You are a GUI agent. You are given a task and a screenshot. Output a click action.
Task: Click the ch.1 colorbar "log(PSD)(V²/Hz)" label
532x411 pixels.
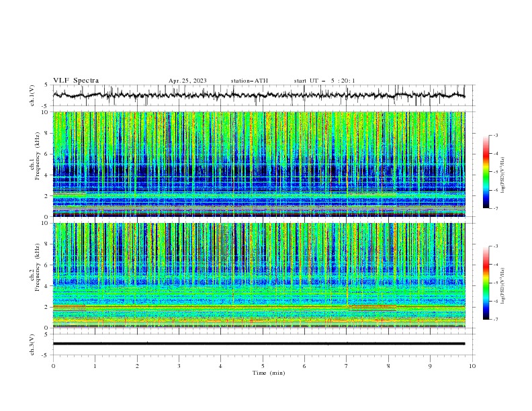(x=503, y=175)
